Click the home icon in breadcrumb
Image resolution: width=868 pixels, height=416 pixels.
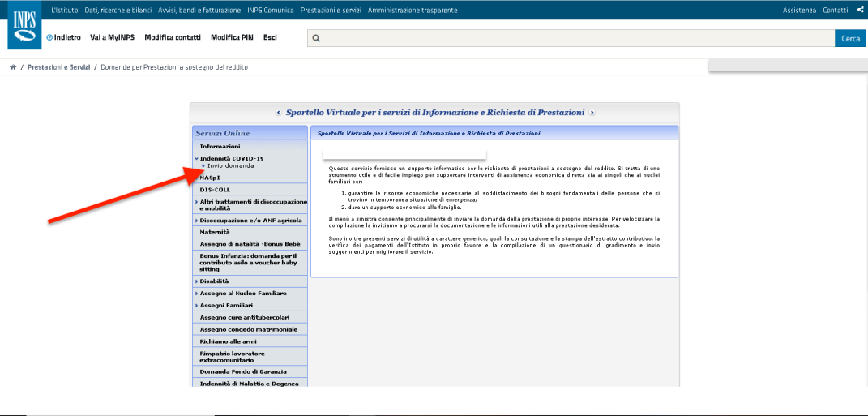(13, 67)
